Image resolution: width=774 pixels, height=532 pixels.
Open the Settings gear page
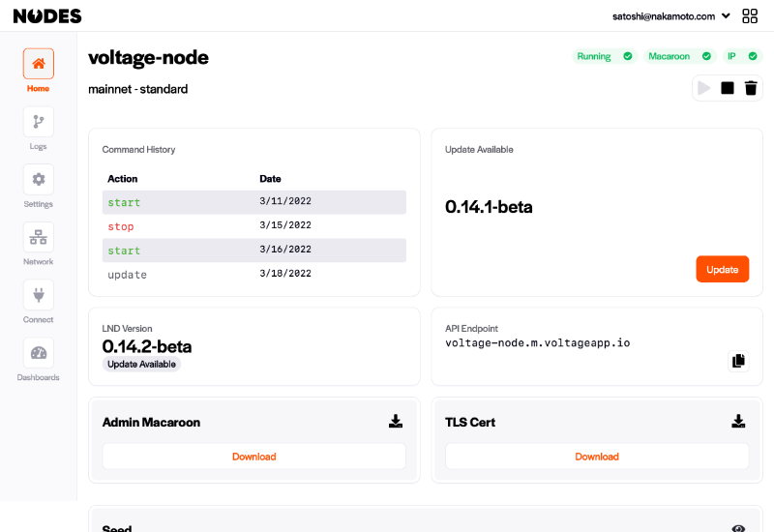click(38, 180)
